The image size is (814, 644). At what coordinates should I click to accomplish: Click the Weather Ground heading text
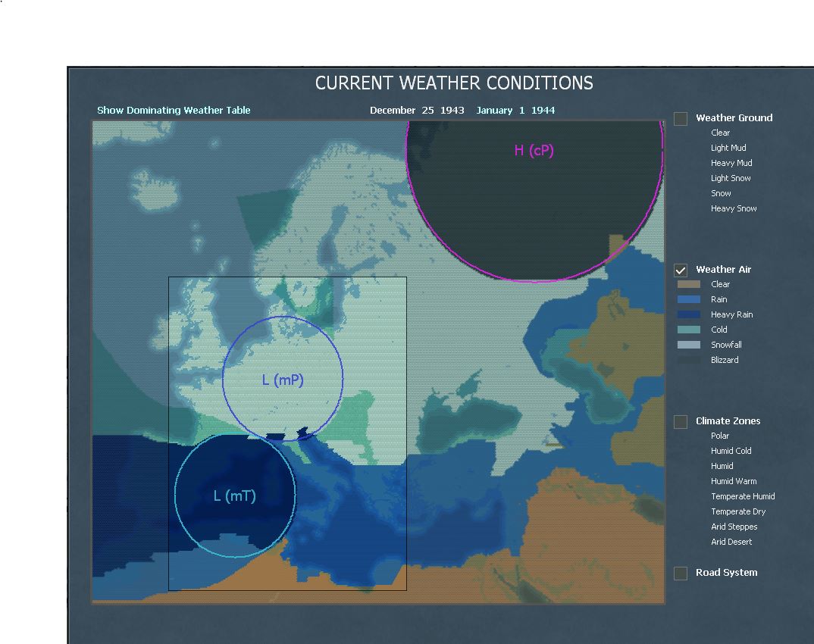[734, 117]
